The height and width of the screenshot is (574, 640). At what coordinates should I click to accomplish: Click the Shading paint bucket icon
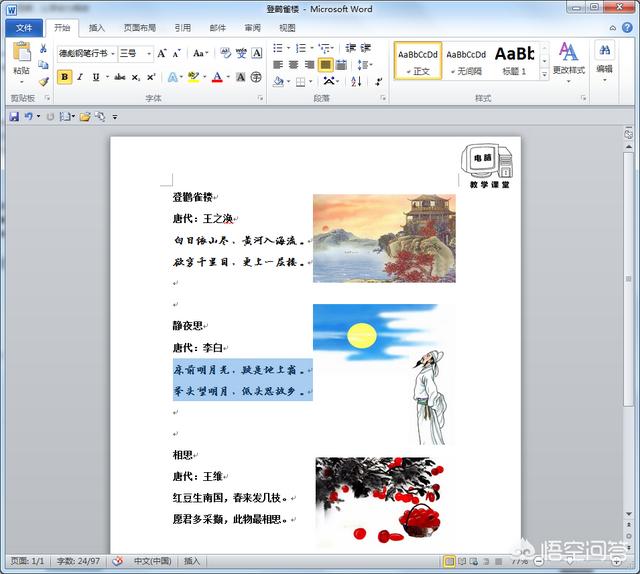point(278,82)
